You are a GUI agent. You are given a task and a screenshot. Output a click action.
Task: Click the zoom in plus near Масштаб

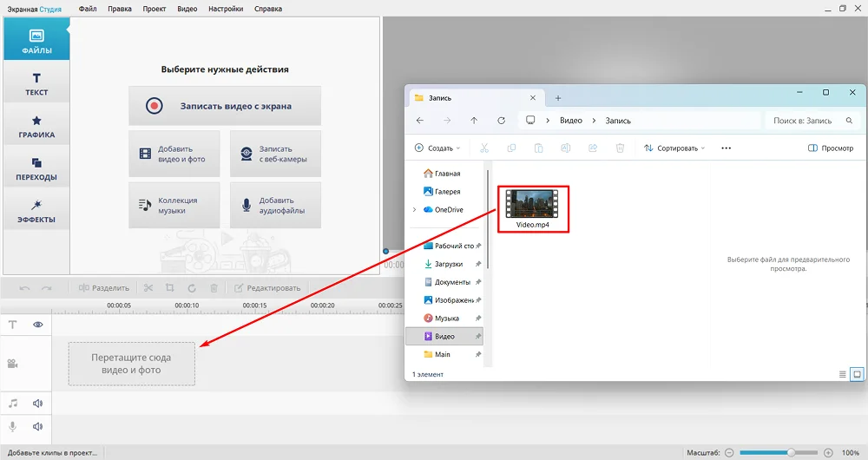[x=828, y=453]
